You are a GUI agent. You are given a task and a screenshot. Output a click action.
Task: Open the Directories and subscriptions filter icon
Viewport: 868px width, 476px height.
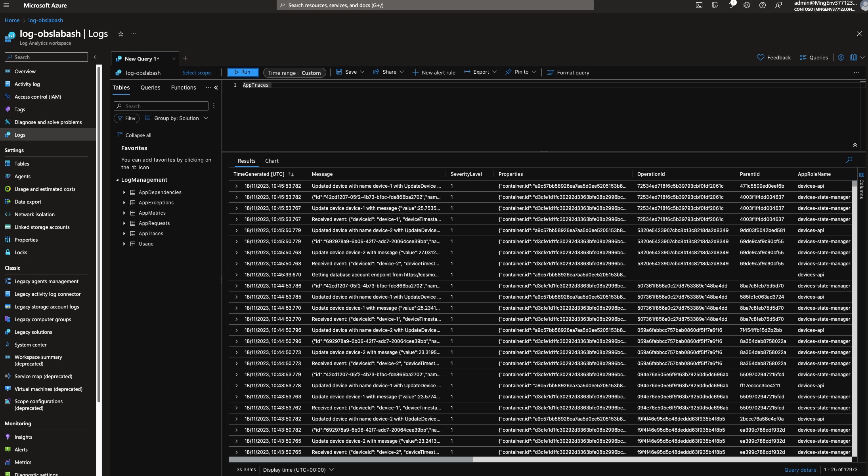[x=715, y=5]
